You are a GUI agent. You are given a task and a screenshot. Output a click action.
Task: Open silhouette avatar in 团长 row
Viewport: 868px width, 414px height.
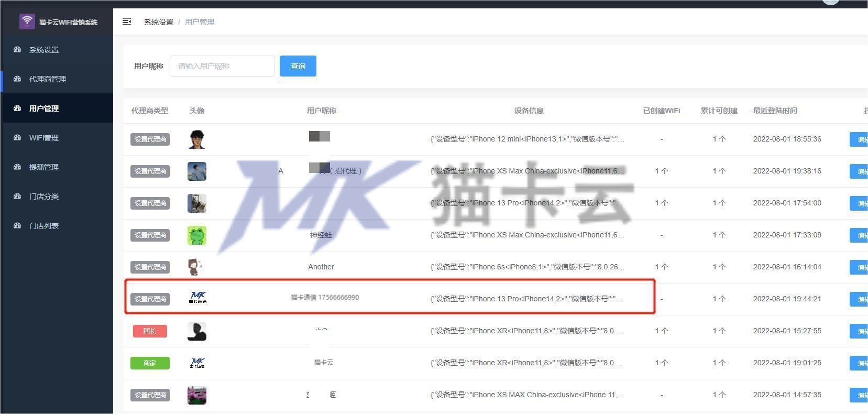[197, 331]
